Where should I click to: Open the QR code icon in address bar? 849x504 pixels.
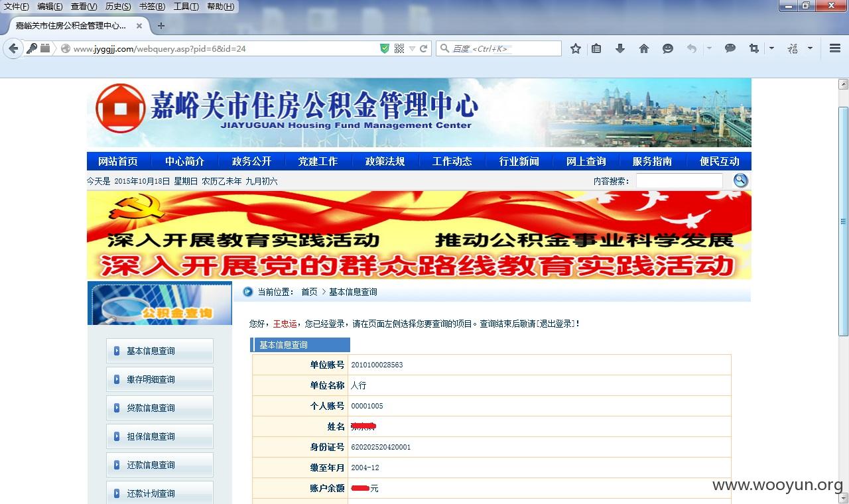399,48
